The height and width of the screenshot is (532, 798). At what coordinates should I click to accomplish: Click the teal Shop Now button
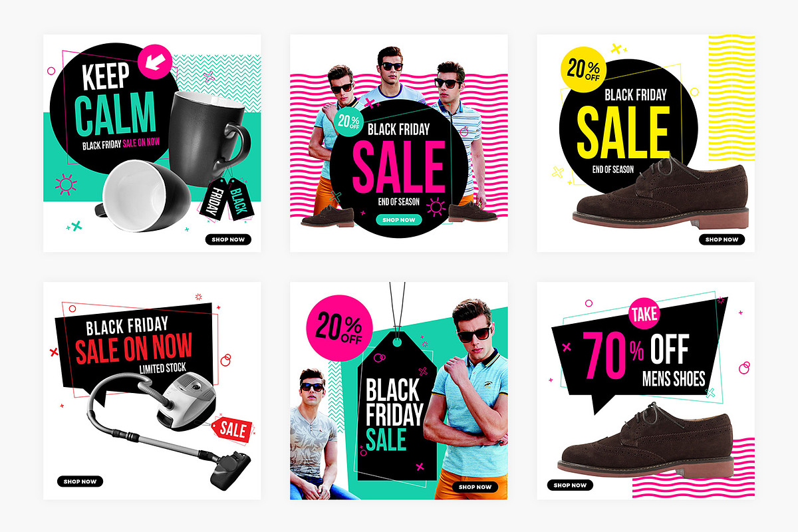[398, 219]
